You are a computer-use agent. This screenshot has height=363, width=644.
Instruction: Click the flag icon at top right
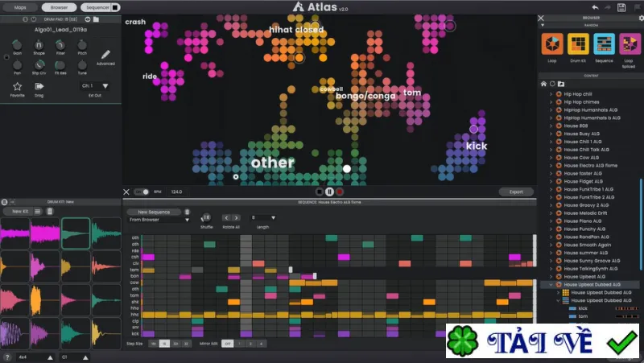tap(638, 7)
